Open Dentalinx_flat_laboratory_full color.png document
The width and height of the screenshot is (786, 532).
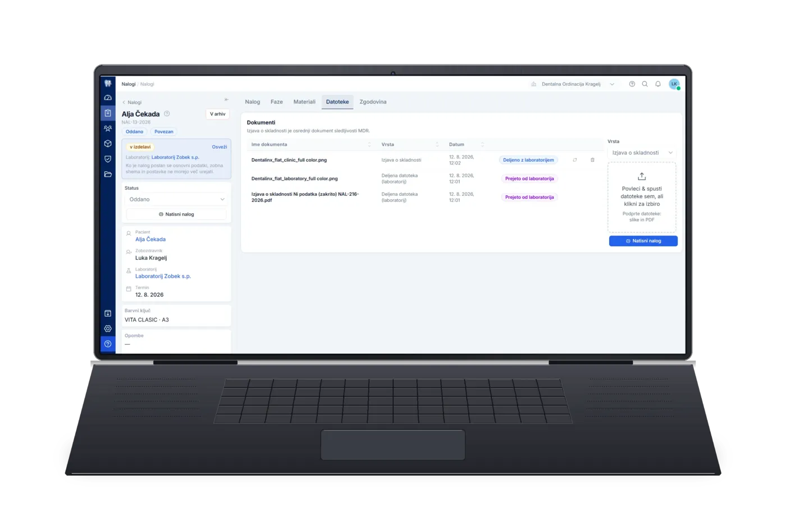[295, 178]
